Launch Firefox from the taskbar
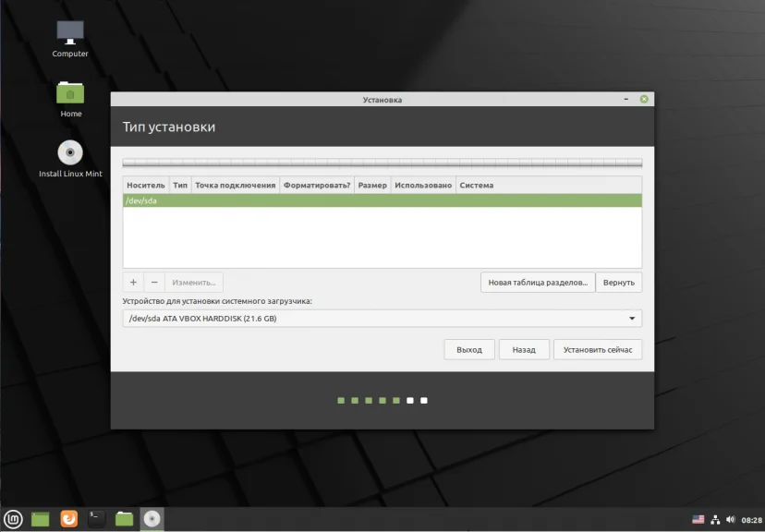This screenshot has width=765, height=532. (x=68, y=519)
